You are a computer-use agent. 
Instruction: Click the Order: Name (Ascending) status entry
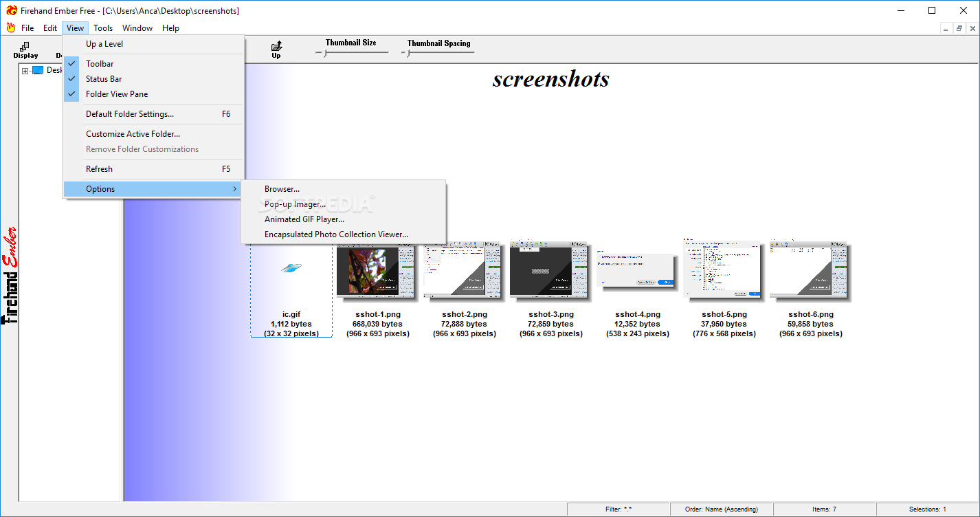pyautogui.click(x=722, y=509)
